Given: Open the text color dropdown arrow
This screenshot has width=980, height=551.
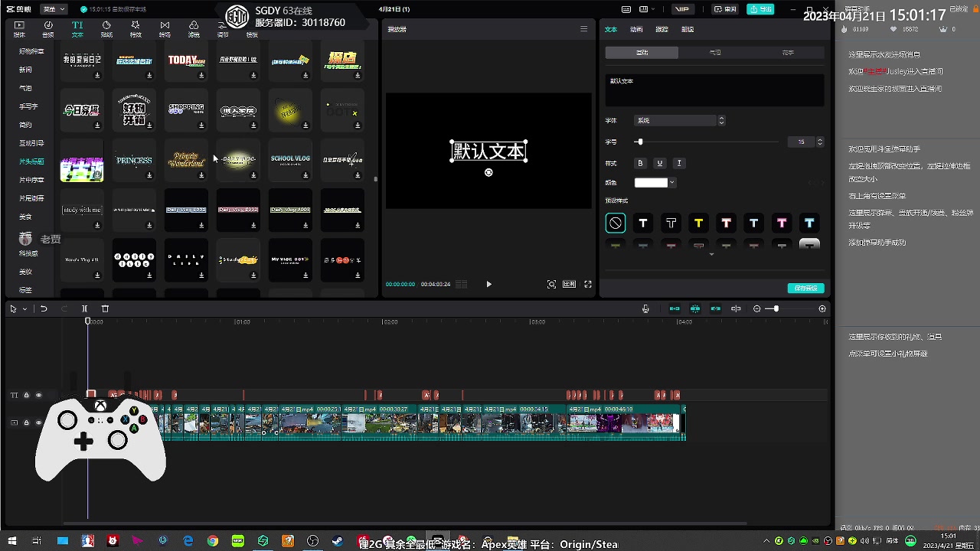Looking at the screenshot, I should tap(672, 182).
